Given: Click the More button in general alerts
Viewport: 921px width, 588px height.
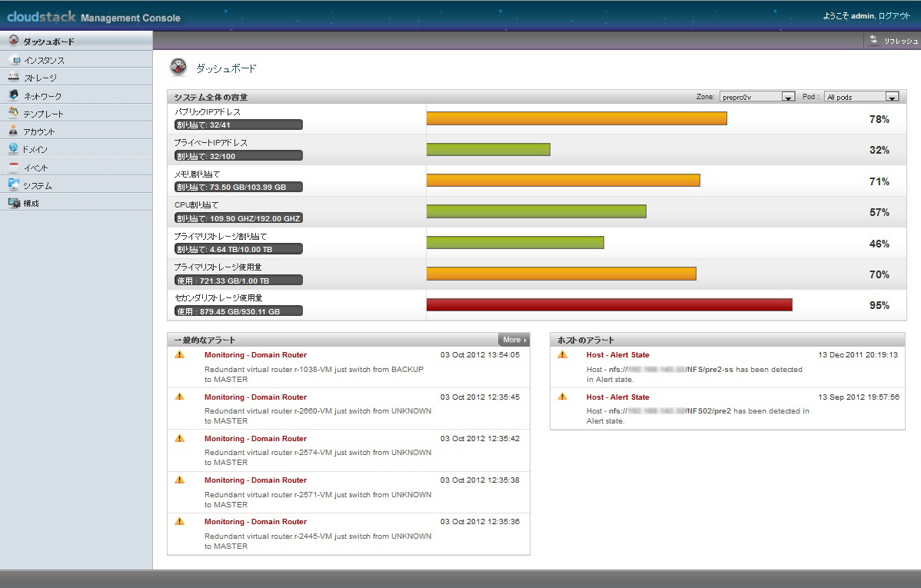Looking at the screenshot, I should pyautogui.click(x=514, y=340).
